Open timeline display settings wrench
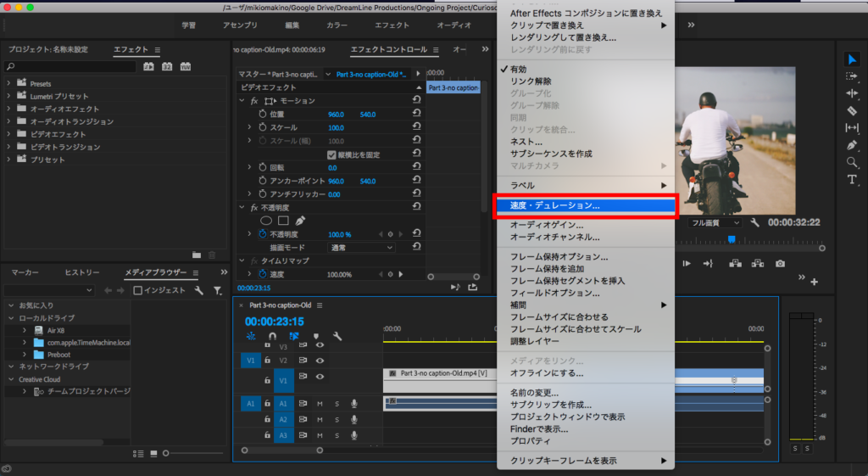 [x=337, y=336]
